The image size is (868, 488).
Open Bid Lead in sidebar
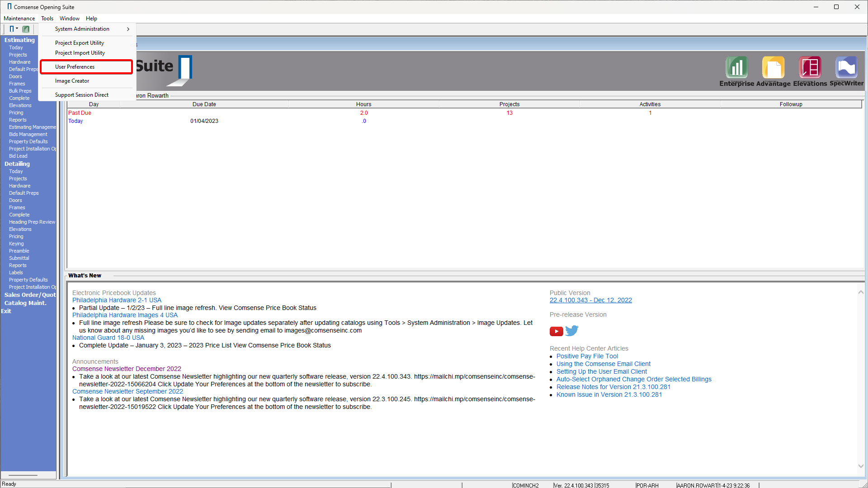pos(18,156)
